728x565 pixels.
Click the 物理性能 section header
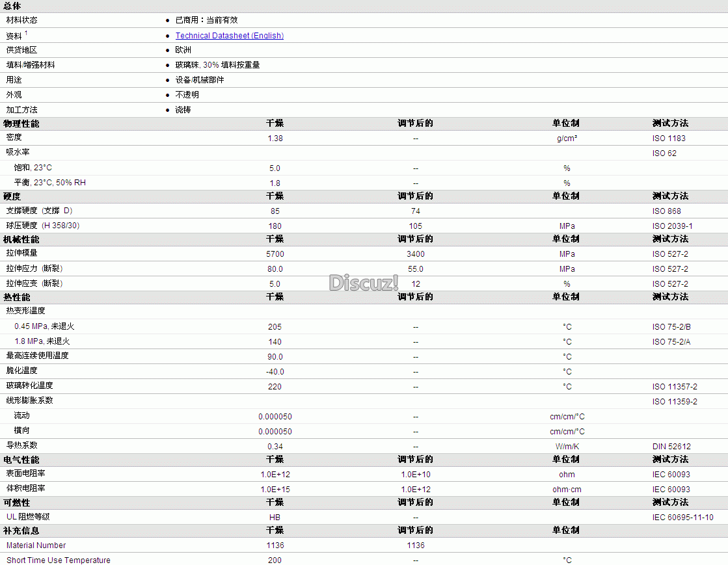[21, 124]
